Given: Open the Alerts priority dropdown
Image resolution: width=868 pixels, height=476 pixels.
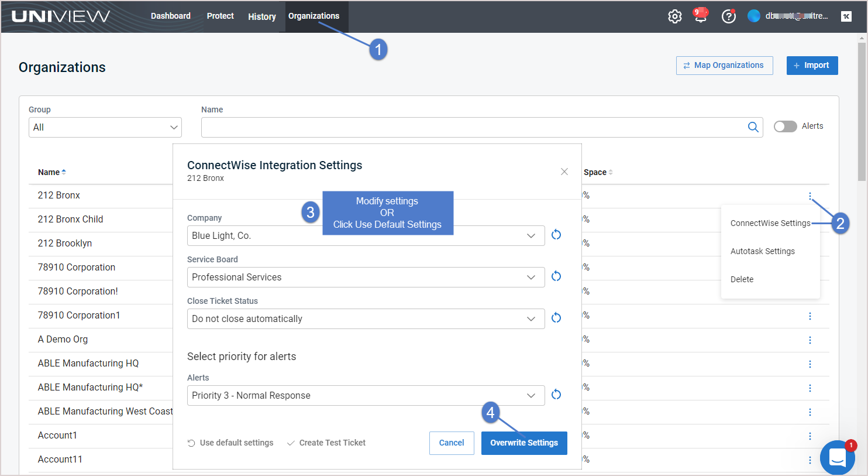Looking at the screenshot, I should (x=366, y=395).
